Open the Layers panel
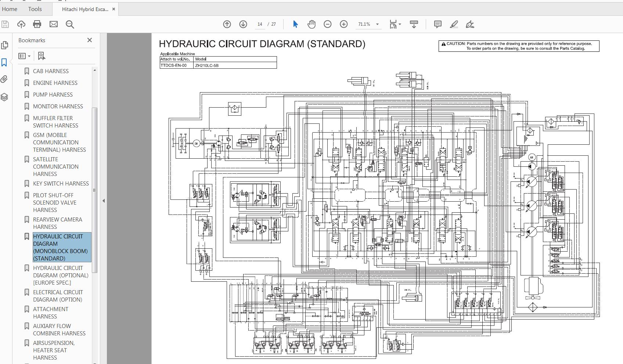 pyautogui.click(x=5, y=97)
